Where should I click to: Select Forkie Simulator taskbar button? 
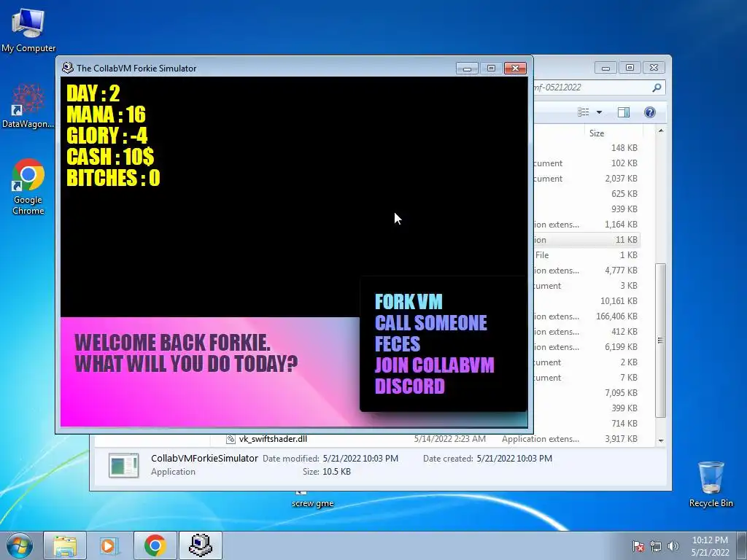200,545
